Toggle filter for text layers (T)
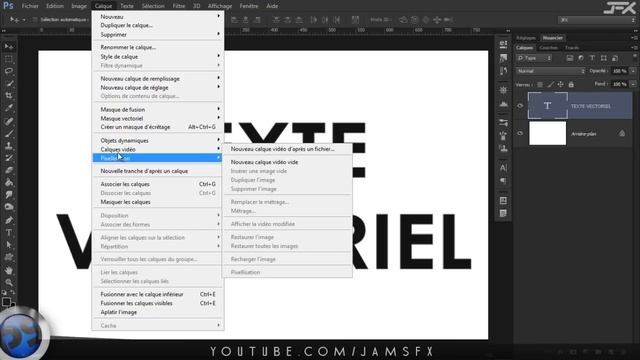640x360 pixels. pos(592,58)
